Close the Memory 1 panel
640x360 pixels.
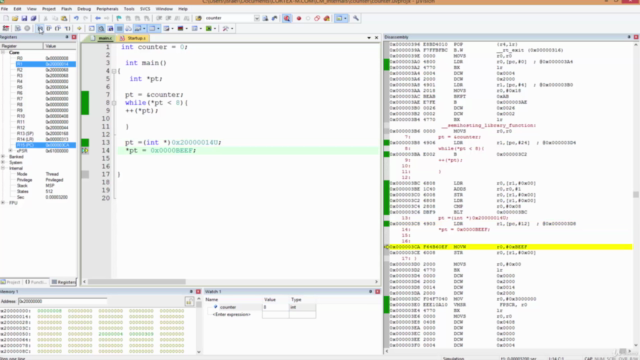coord(198,292)
